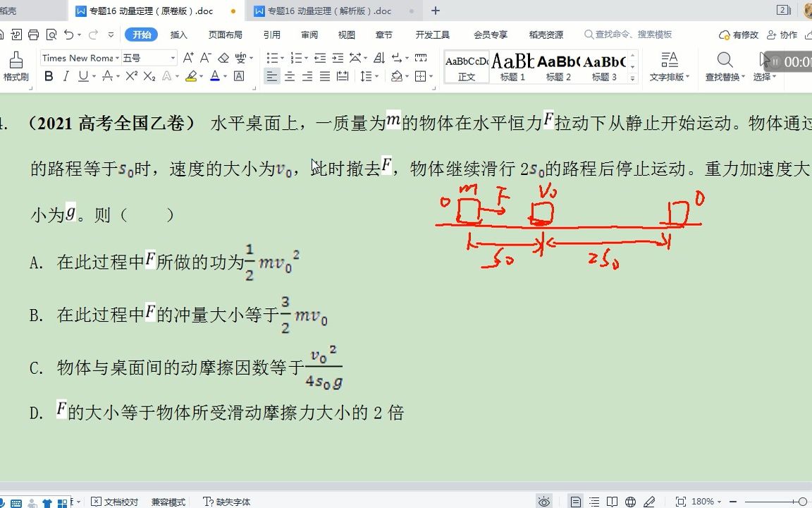812x508 pixels.
Task: Adjust the zoom slider at bottom right
Action: [802, 502]
